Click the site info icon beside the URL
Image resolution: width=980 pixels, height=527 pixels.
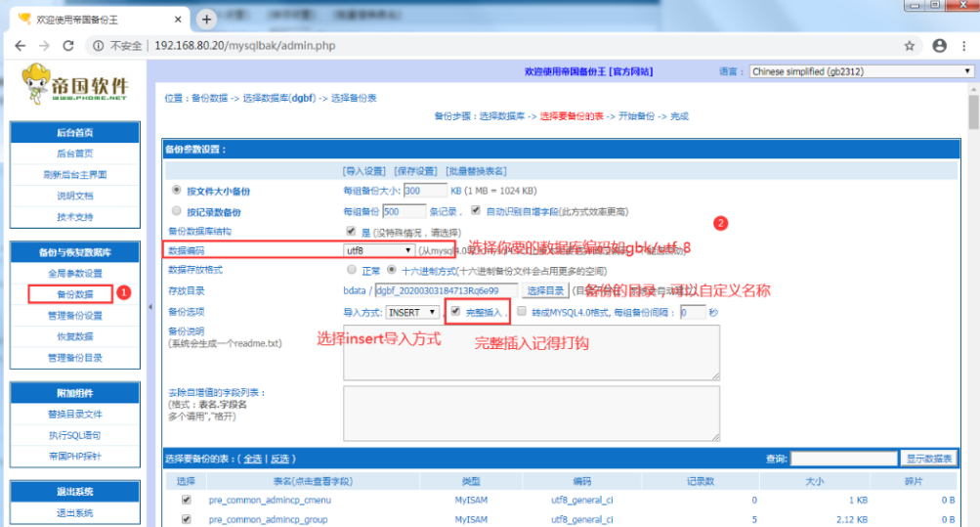(x=98, y=46)
